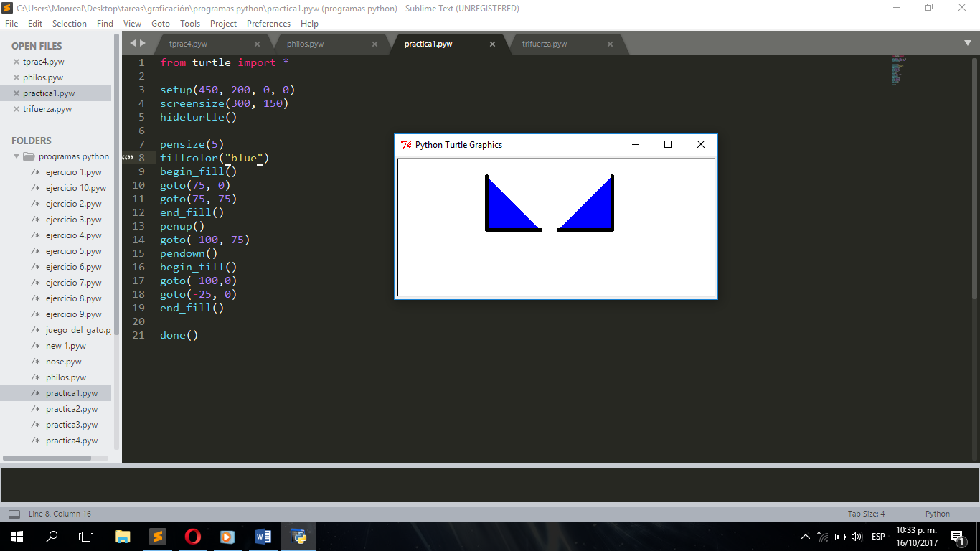Viewport: 980px width, 551px height.
Task: Collapse the programas python folder in the sidebar
Action: (x=16, y=156)
